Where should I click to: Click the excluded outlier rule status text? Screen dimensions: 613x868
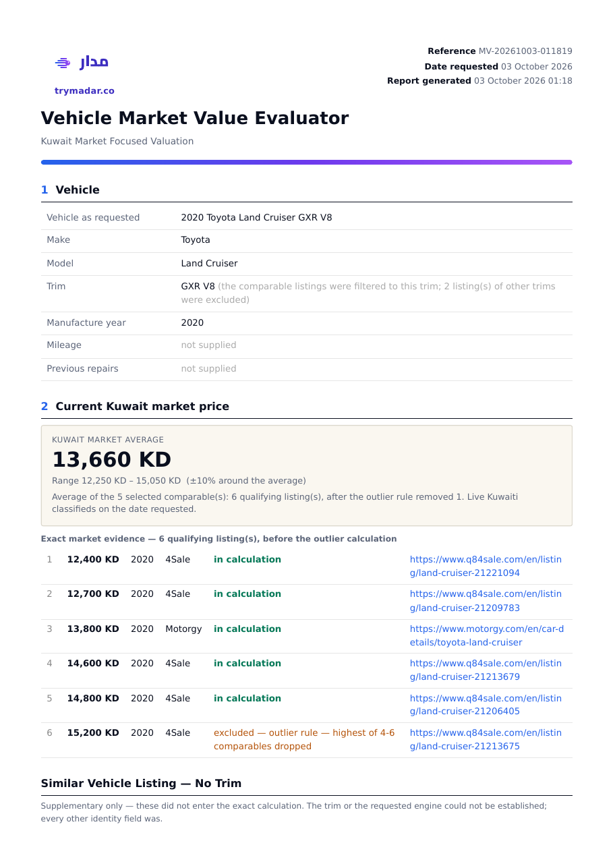click(x=304, y=740)
